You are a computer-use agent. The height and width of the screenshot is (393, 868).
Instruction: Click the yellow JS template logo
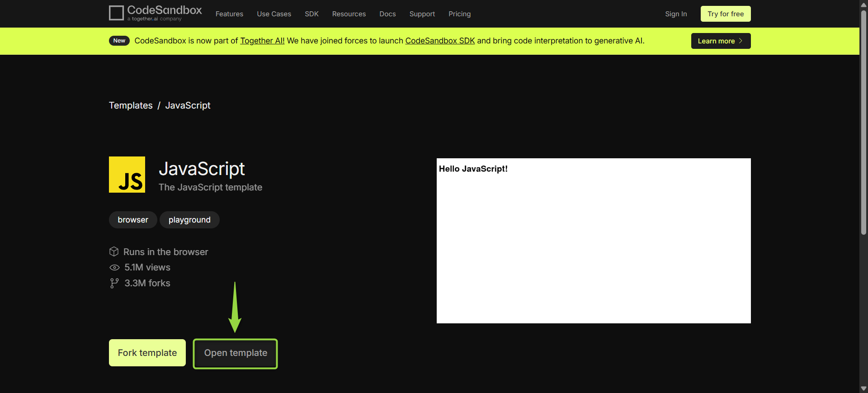127,175
